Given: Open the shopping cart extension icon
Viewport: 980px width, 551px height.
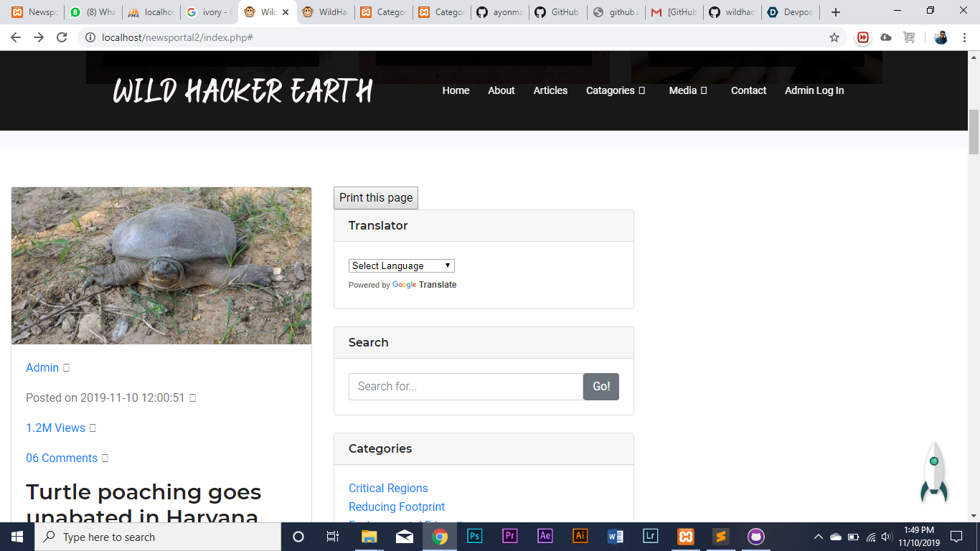Looking at the screenshot, I should coord(909,37).
